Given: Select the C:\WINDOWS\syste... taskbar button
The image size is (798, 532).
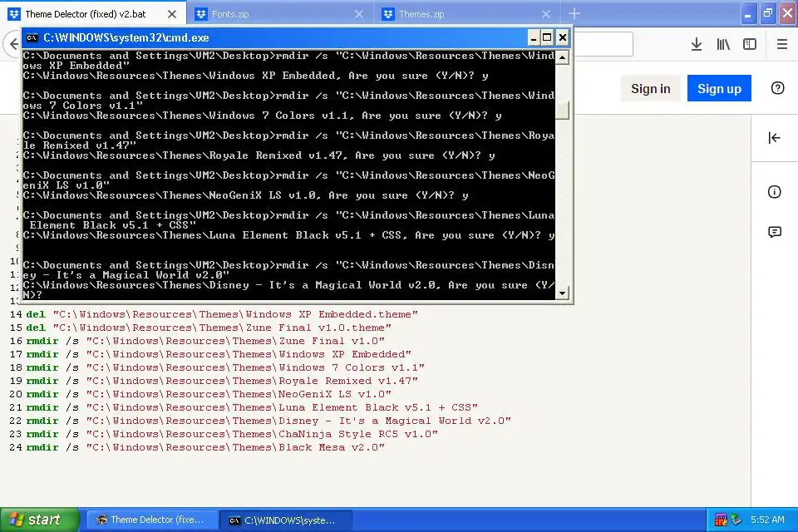Looking at the screenshot, I should click(285, 520).
